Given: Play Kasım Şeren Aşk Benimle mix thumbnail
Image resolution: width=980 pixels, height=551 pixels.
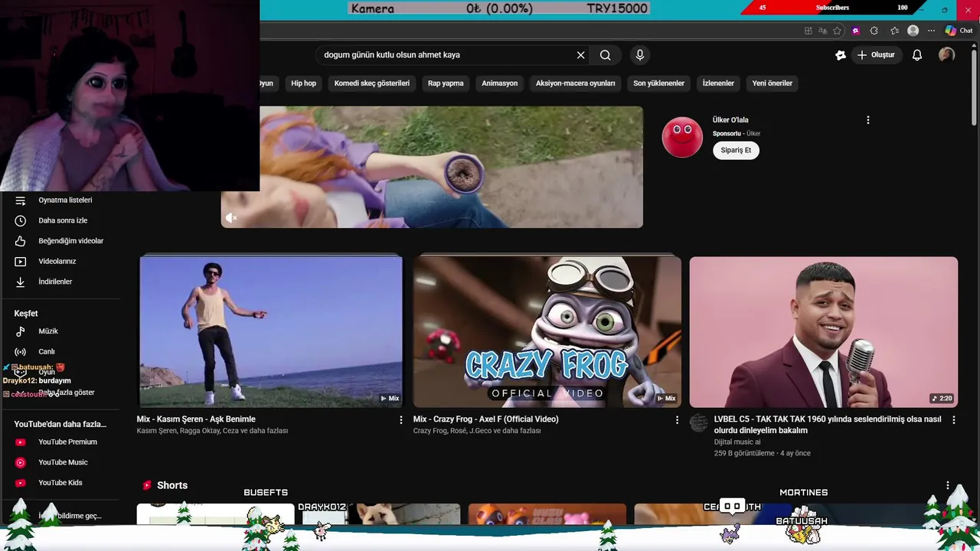Looking at the screenshot, I should (x=270, y=331).
